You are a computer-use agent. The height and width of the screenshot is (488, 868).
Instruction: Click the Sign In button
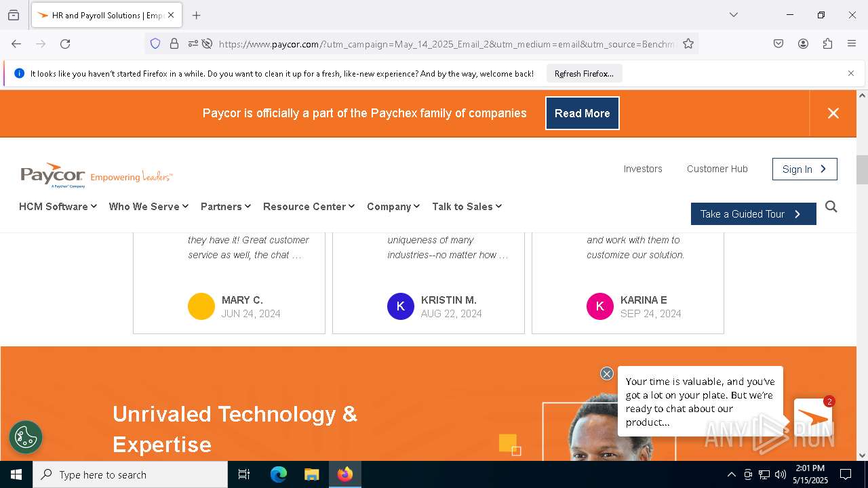(804, 169)
